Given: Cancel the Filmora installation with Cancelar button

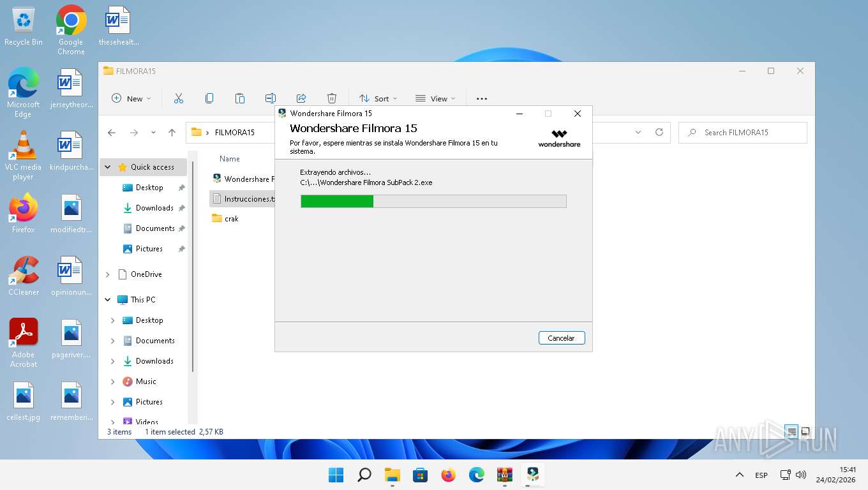Looking at the screenshot, I should [561, 338].
